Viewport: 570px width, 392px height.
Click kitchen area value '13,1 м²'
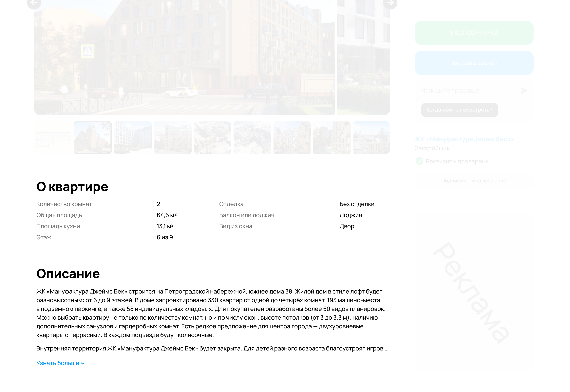pyautogui.click(x=165, y=226)
